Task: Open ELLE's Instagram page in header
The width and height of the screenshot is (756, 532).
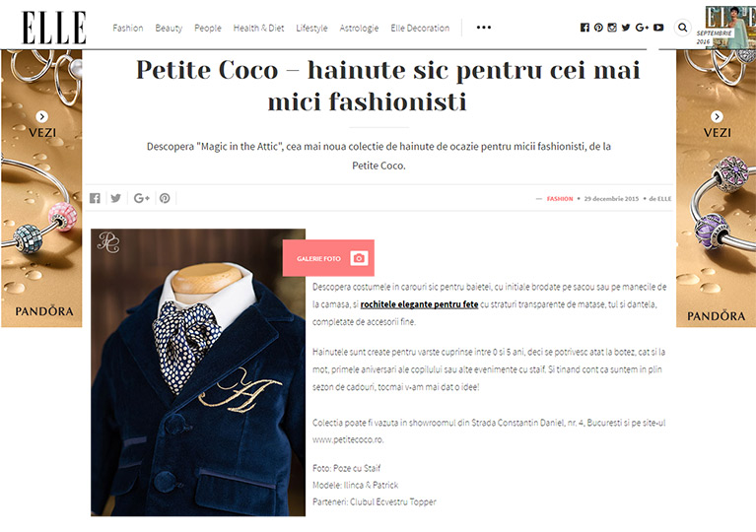Action: coord(612,28)
